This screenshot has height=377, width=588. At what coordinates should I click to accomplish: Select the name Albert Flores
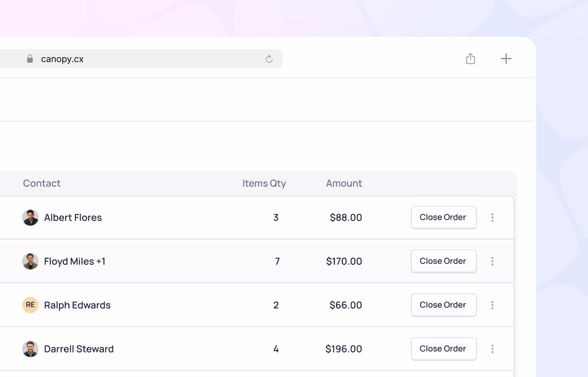73,218
